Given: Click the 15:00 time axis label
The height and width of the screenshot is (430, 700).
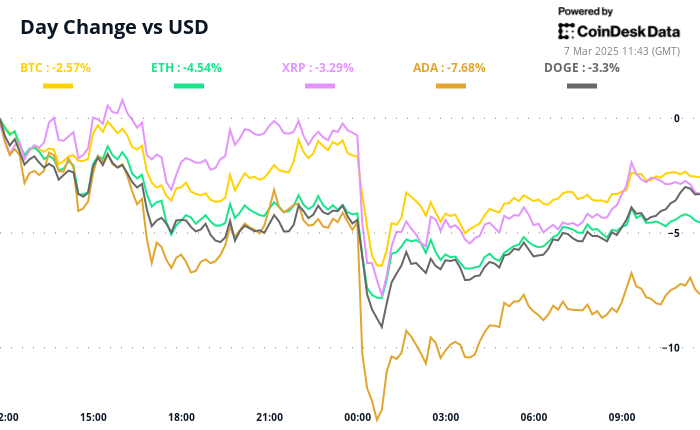Looking at the screenshot, I should click(93, 416).
